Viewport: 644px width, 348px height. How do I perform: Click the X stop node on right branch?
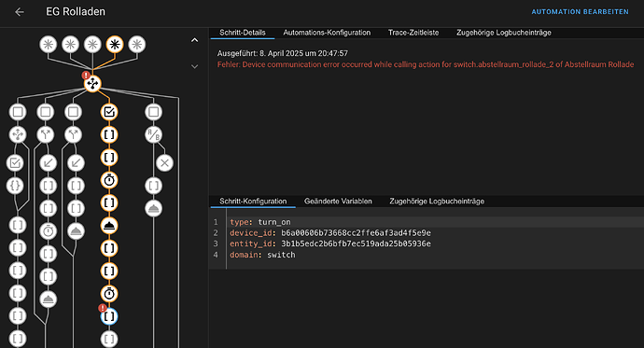click(164, 163)
